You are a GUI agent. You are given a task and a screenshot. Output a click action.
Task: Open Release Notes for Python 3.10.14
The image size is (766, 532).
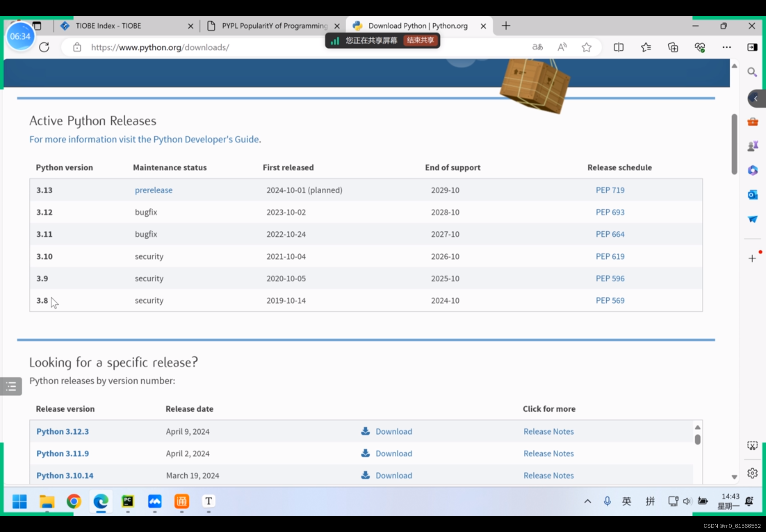click(549, 475)
